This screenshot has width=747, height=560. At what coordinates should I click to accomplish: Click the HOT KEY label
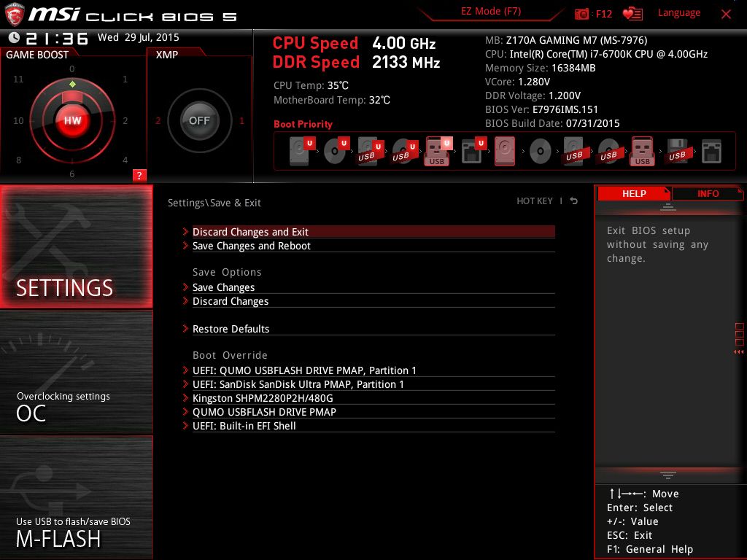coord(535,201)
